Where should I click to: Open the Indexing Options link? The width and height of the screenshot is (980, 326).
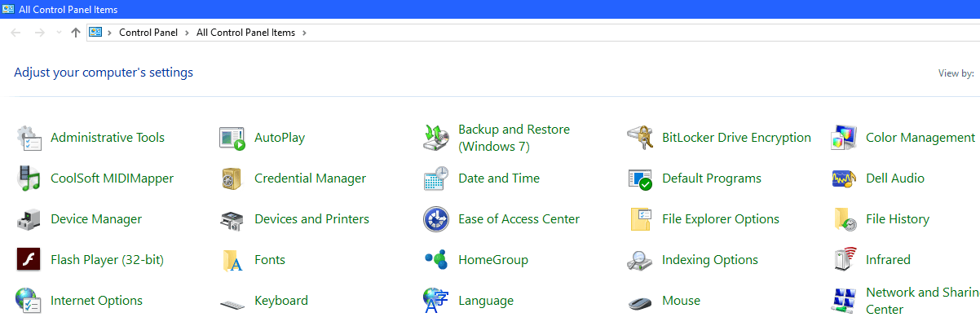coord(710,260)
